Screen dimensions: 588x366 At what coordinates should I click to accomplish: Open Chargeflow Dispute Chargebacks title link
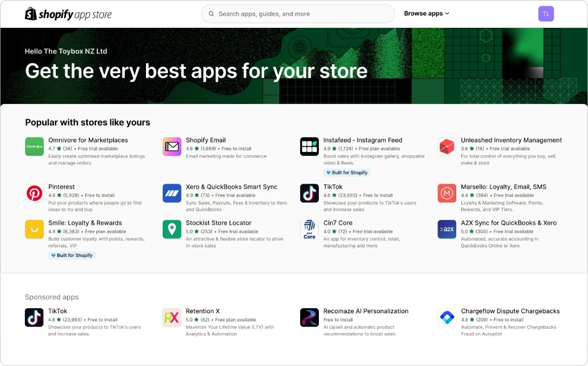[x=510, y=311]
